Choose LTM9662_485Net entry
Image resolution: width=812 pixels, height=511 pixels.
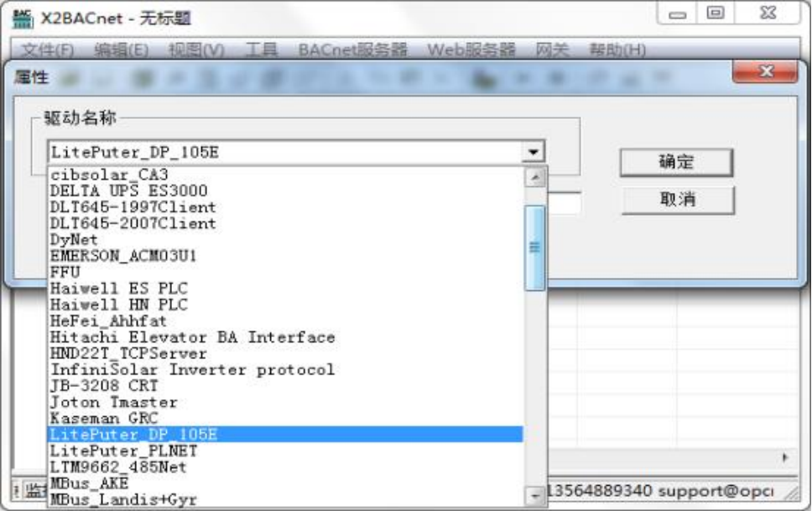pos(285,467)
